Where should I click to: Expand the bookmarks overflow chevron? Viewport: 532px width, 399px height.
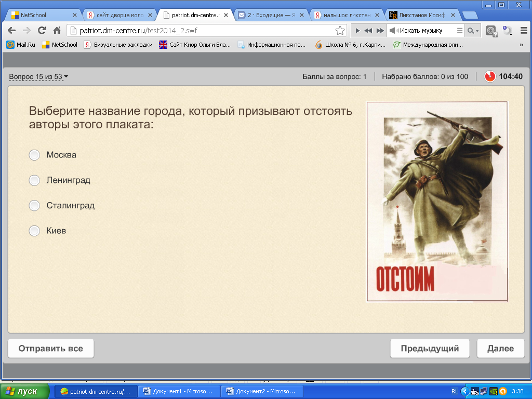point(521,45)
